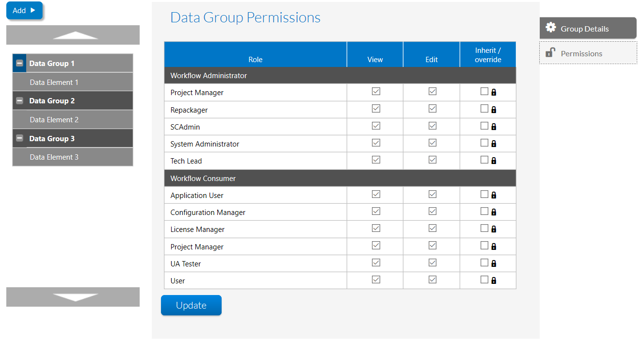This screenshot has width=644, height=345.
Task: Click the lock icon in Tech Lead row
Action: 494,161
